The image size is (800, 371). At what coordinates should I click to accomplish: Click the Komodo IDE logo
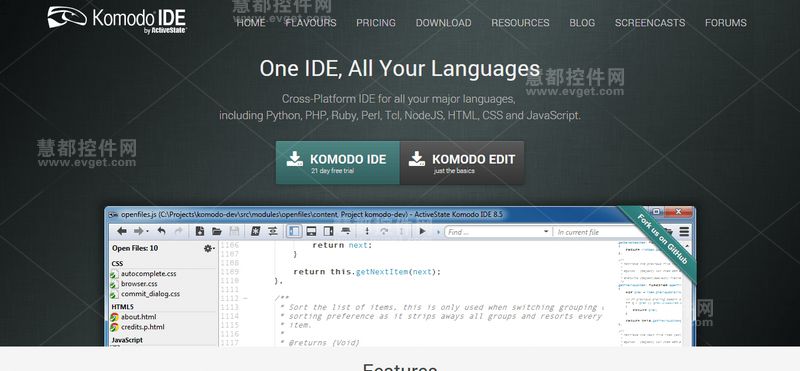(117, 19)
